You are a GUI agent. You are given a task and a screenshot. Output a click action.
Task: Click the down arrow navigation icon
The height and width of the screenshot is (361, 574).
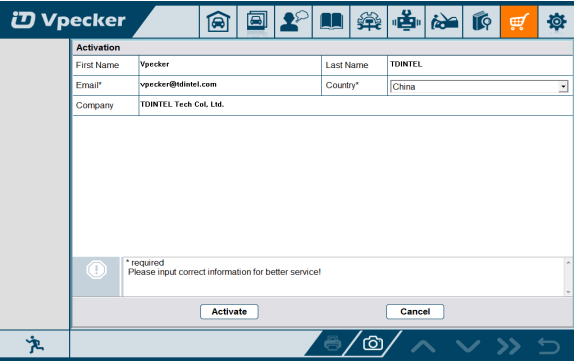(468, 346)
